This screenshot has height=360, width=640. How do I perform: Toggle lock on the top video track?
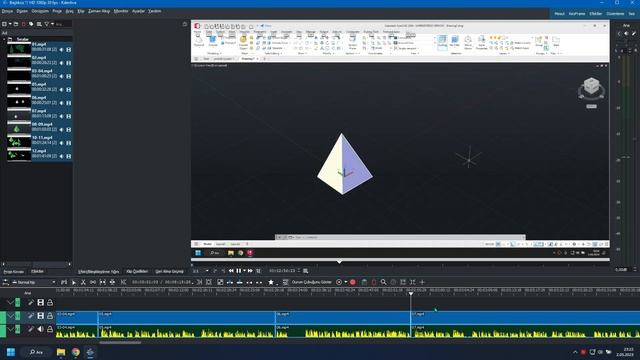tap(50, 302)
